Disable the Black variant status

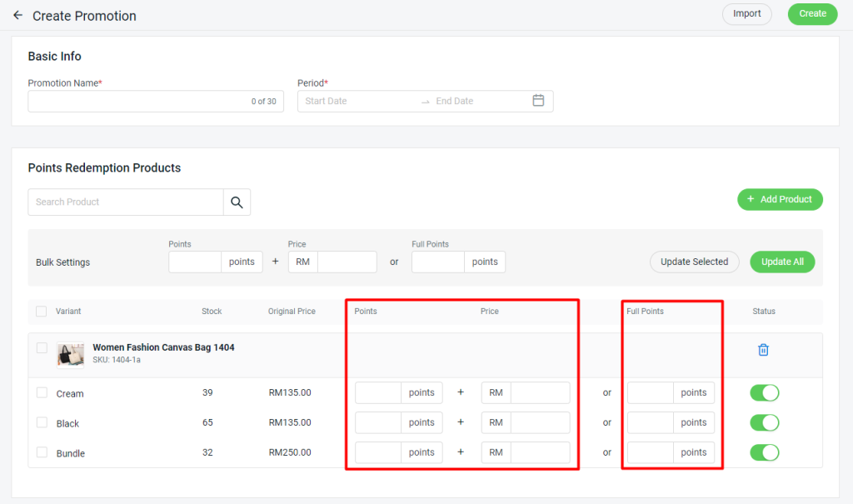click(765, 422)
